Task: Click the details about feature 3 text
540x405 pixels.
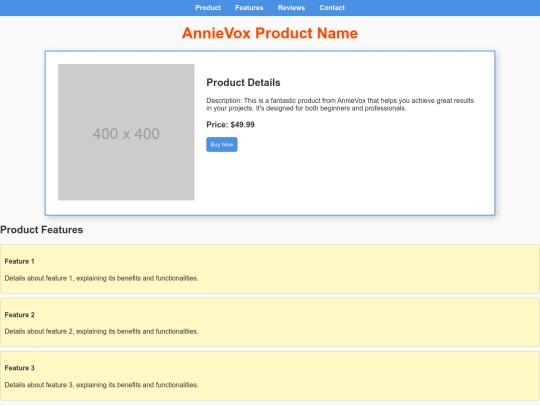Action: pyautogui.click(x=101, y=385)
